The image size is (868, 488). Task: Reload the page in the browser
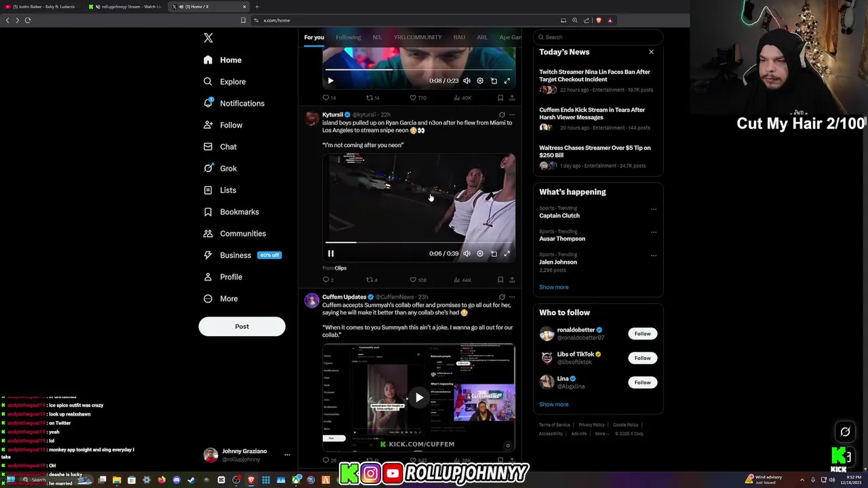(28, 20)
